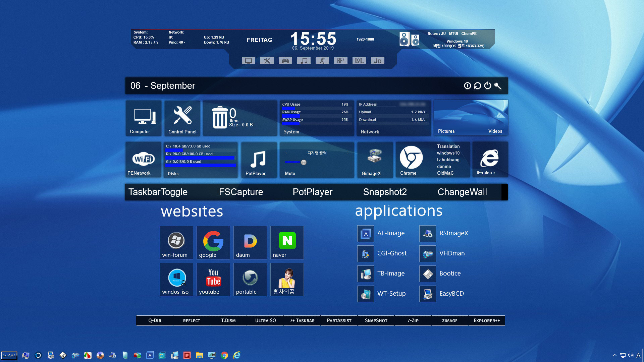Image resolution: width=644 pixels, height=362 pixels.
Task: Open the tv.hobbang link
Action: tap(448, 160)
